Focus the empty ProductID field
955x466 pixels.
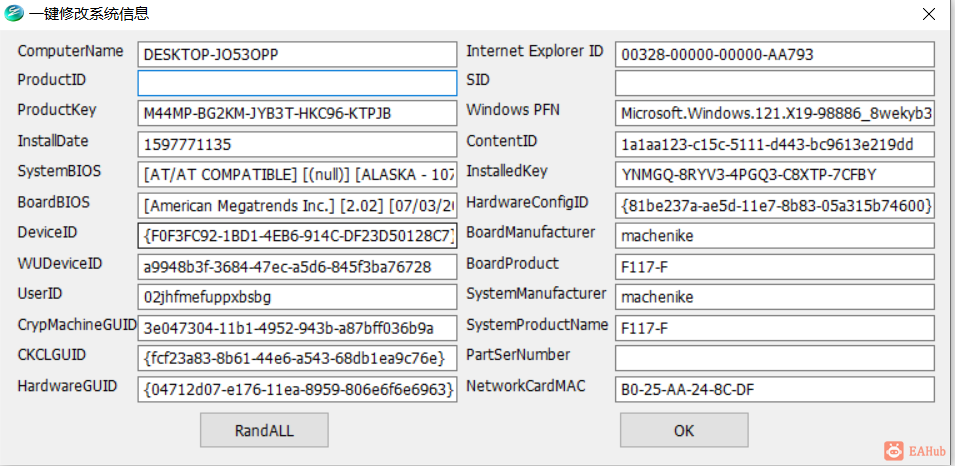pyautogui.click(x=297, y=83)
